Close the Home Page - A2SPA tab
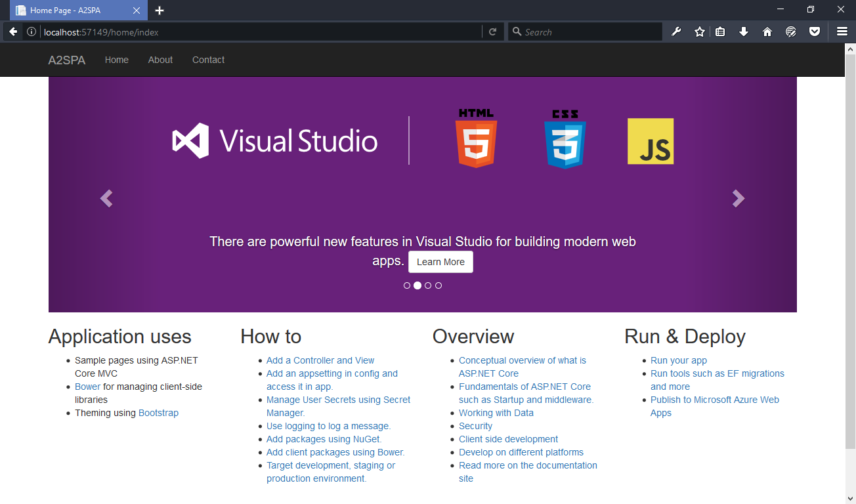This screenshot has width=856, height=504. pyautogui.click(x=137, y=10)
